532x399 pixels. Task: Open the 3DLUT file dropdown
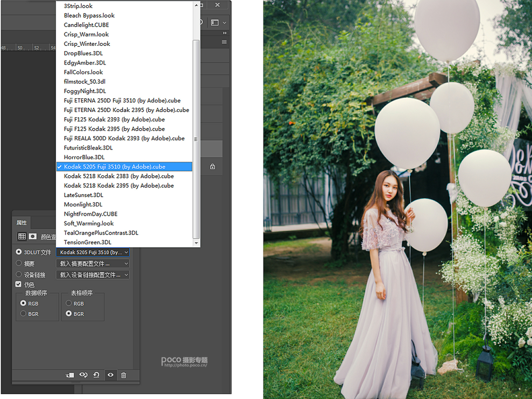pos(93,252)
